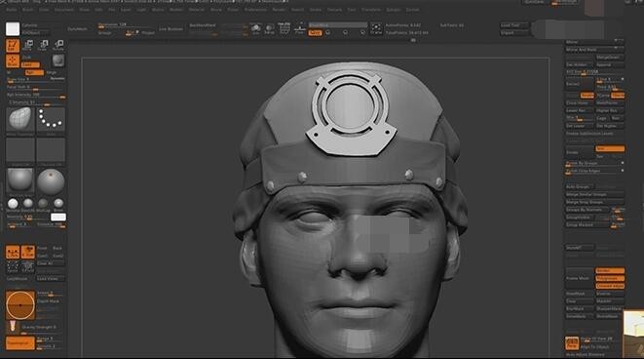Viewport: 644px width, 359px height.
Task: Open the Render menu
Action: [x=279, y=10]
